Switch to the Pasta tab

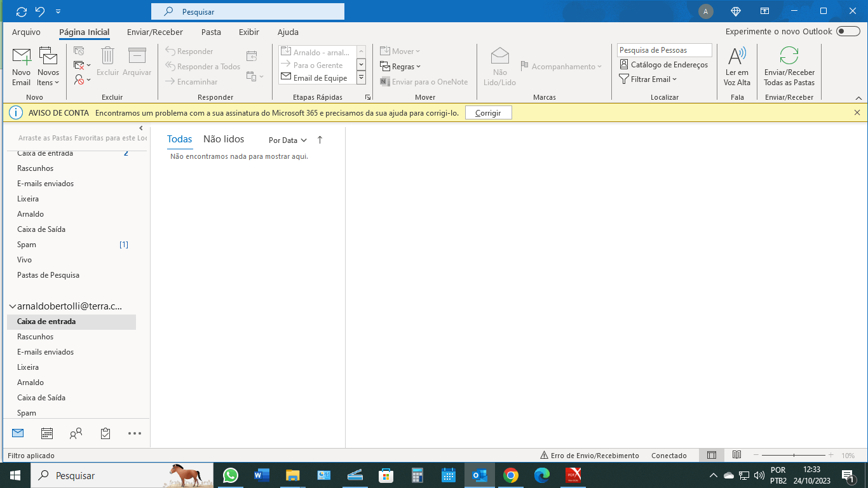pos(211,32)
